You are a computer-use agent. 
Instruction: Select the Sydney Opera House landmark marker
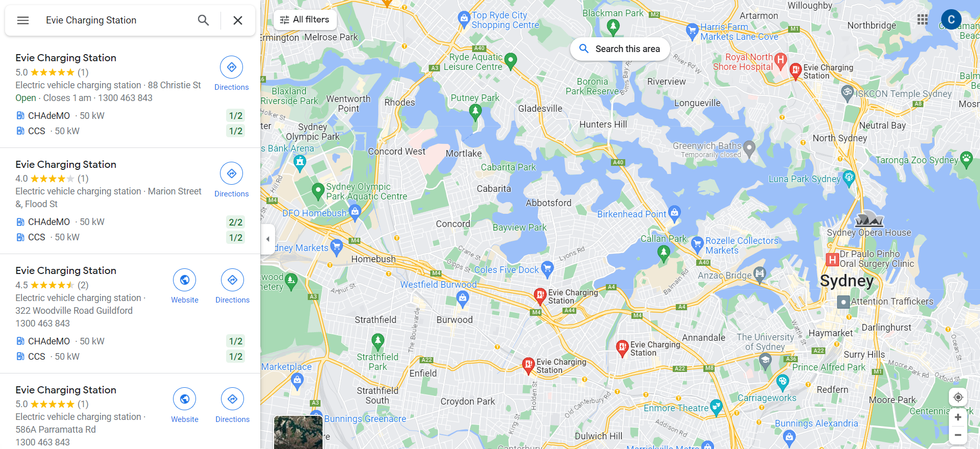click(869, 220)
